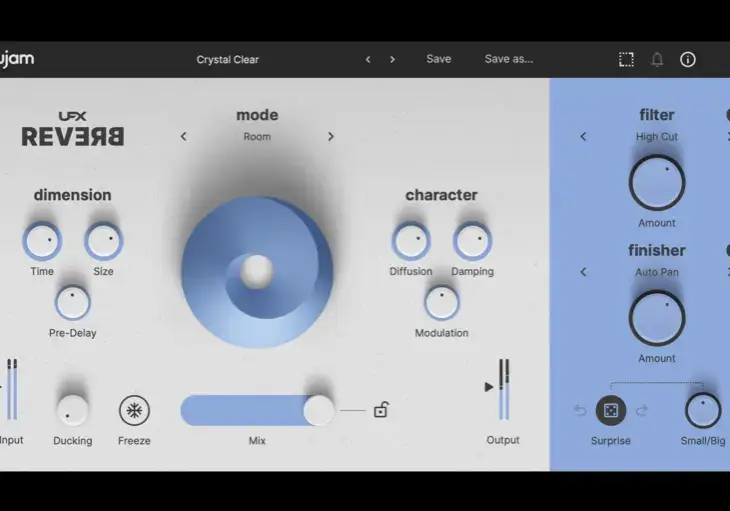The image size is (730, 511).
Task: Click the Save button
Action: tap(439, 59)
